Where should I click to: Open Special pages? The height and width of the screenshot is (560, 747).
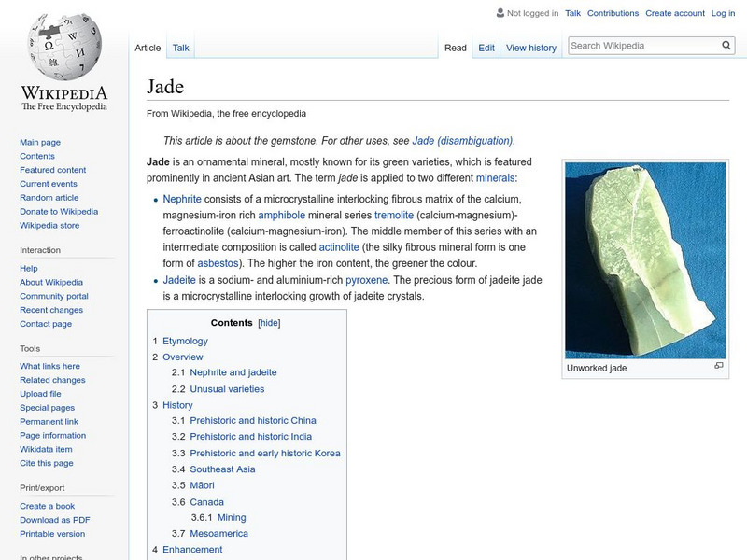pos(48,408)
